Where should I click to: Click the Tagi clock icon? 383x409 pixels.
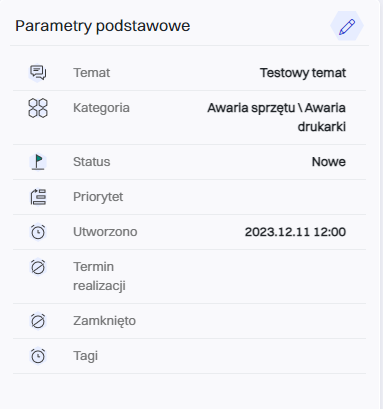click(38, 356)
